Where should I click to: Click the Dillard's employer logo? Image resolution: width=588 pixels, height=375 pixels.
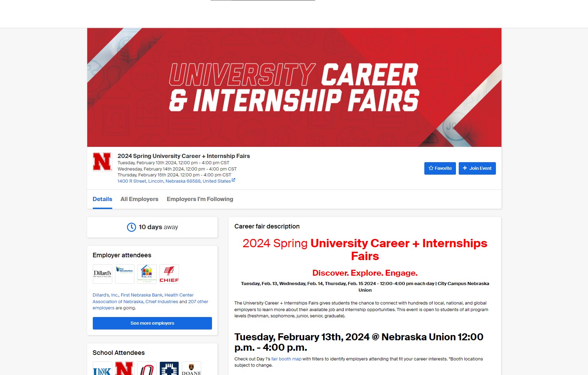[x=103, y=274]
